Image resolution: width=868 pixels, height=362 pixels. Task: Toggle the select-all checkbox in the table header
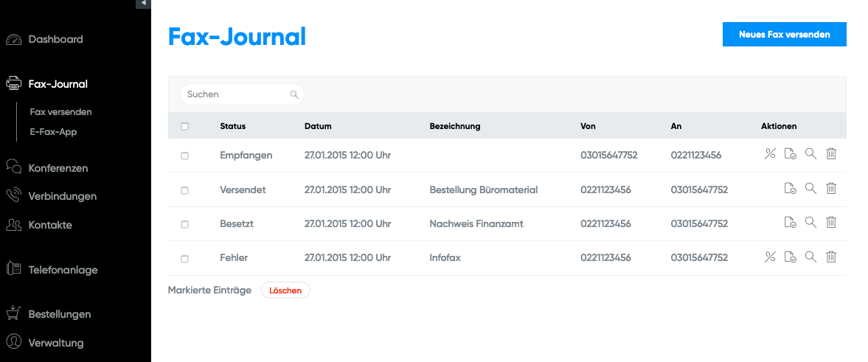[x=184, y=126]
